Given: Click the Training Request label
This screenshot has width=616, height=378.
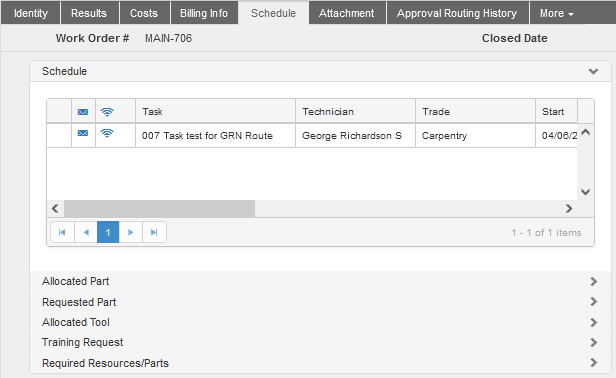Looking at the screenshot, I should [x=82, y=343].
